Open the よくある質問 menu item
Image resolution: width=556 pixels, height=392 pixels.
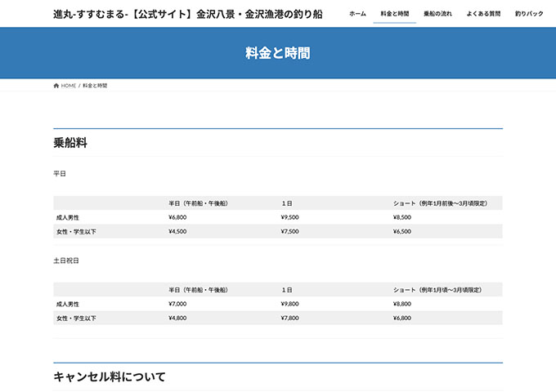tap(483, 14)
